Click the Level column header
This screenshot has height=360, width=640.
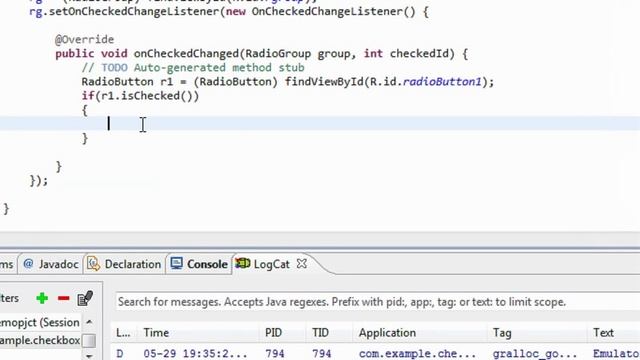tap(123, 333)
